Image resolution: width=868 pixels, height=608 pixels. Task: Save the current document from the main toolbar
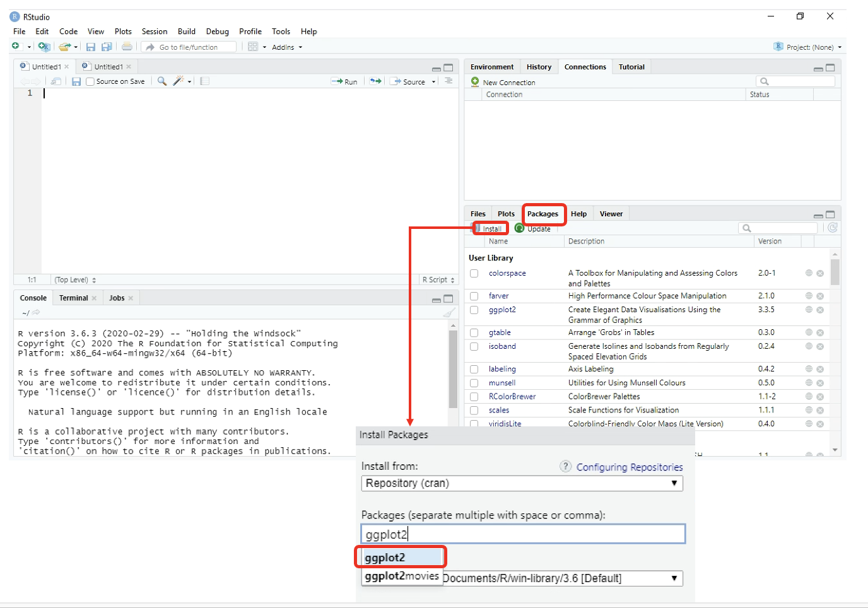(x=91, y=47)
